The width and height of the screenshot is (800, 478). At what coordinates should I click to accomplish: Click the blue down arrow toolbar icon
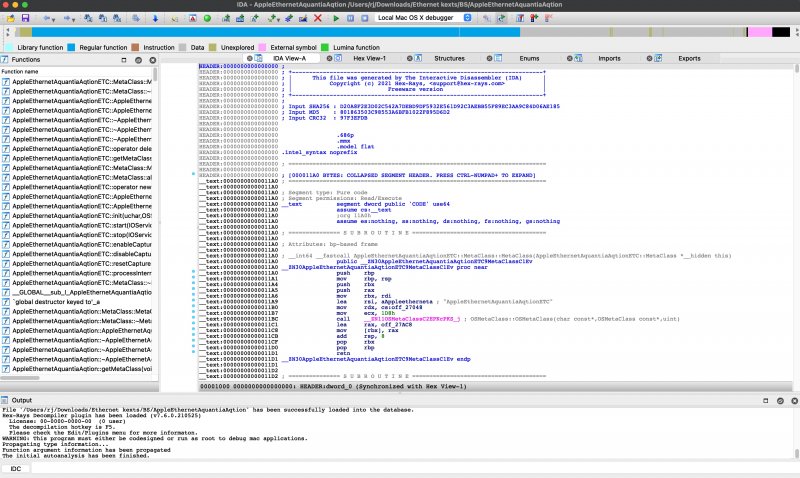point(154,18)
